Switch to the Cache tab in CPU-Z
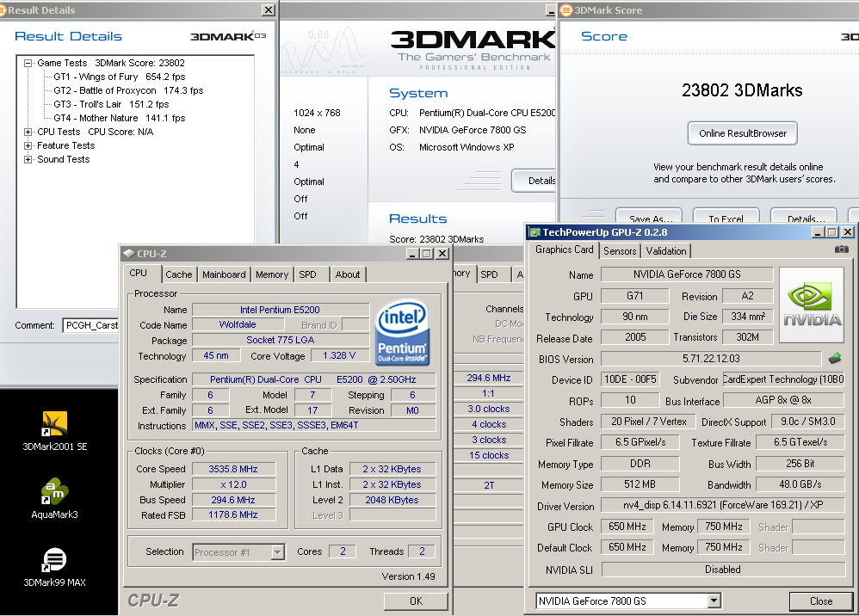This screenshot has width=859, height=616. [x=178, y=274]
